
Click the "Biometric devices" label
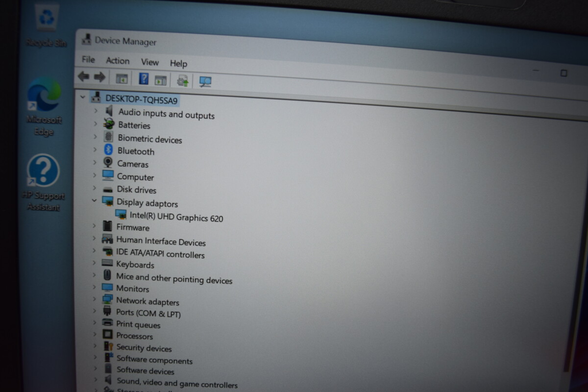(150, 139)
